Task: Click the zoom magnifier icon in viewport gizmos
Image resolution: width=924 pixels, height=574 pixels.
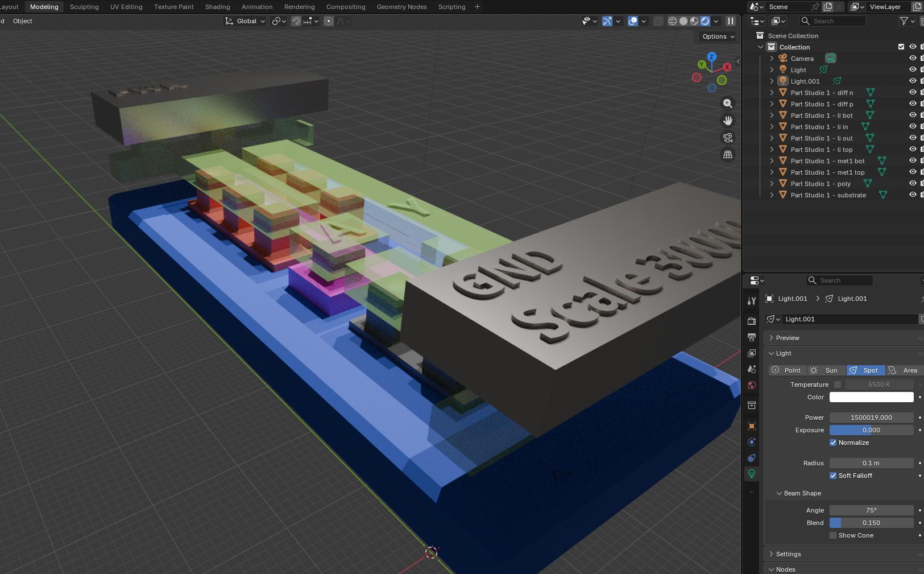Action: pyautogui.click(x=728, y=104)
